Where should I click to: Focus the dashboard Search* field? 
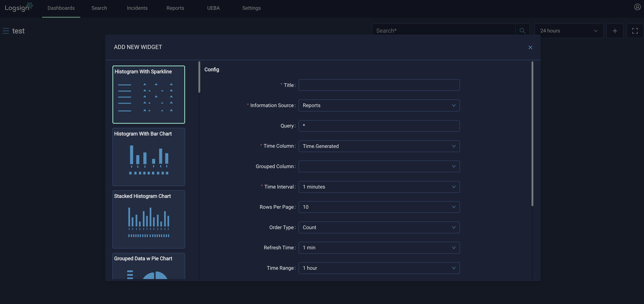click(x=444, y=31)
